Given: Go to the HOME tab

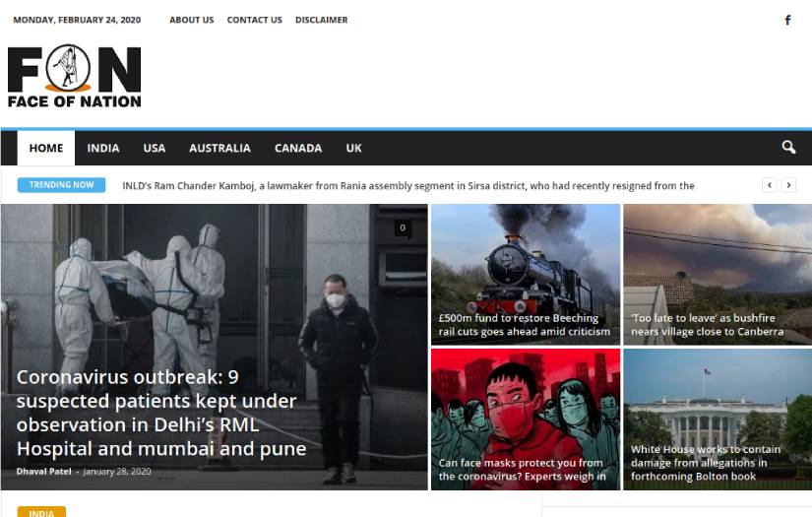Looking at the screenshot, I should (46, 148).
